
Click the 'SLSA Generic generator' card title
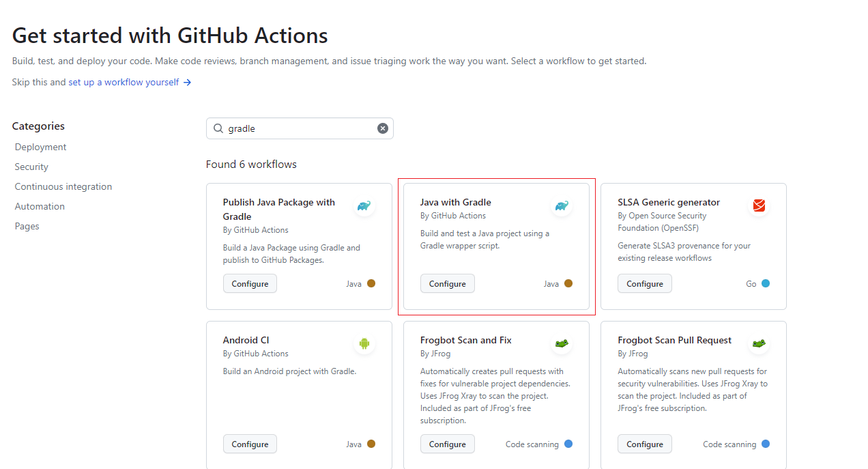[x=669, y=202]
